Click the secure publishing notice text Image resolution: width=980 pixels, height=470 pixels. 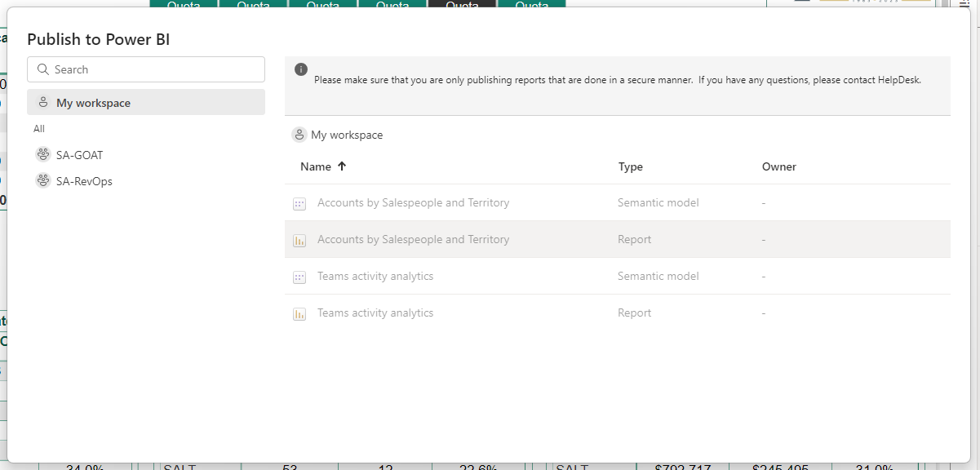(x=618, y=80)
